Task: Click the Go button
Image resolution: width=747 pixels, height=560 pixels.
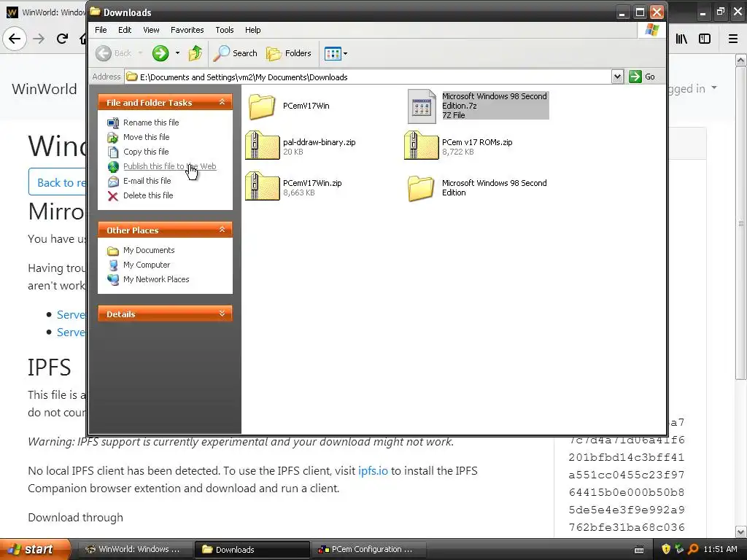Action: 642,77
